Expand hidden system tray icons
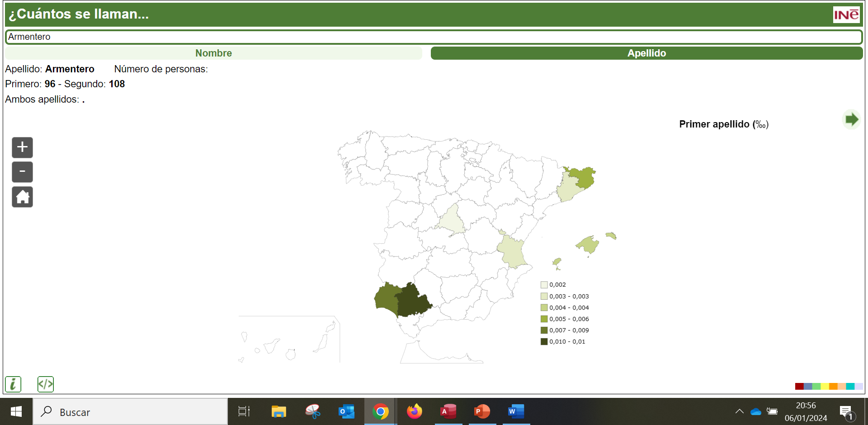 point(739,411)
